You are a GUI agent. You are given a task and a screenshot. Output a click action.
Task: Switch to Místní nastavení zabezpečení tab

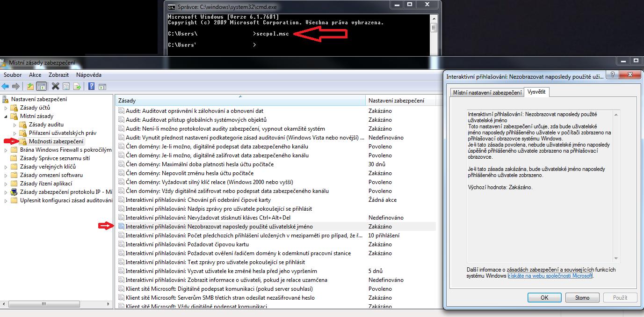pyautogui.click(x=487, y=93)
